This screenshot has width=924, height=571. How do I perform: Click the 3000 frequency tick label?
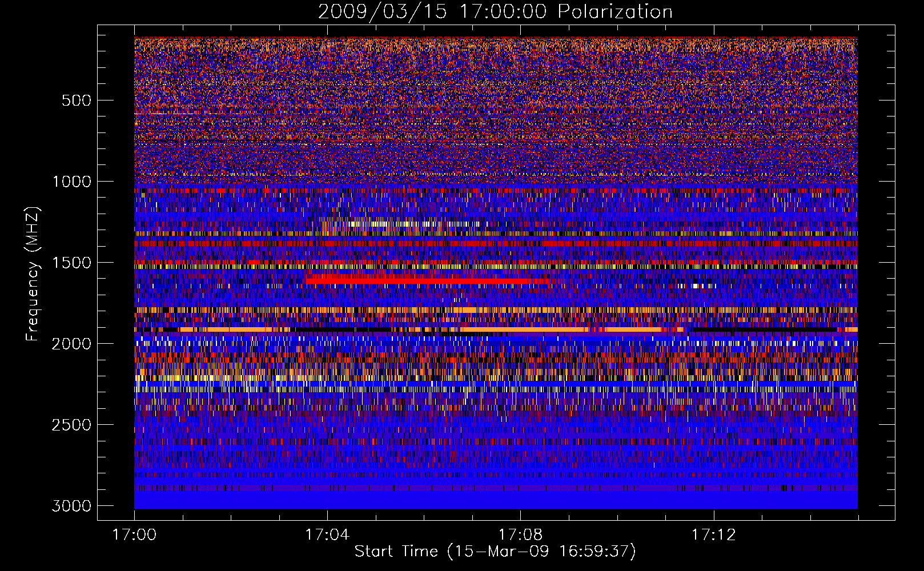pyautogui.click(x=71, y=506)
